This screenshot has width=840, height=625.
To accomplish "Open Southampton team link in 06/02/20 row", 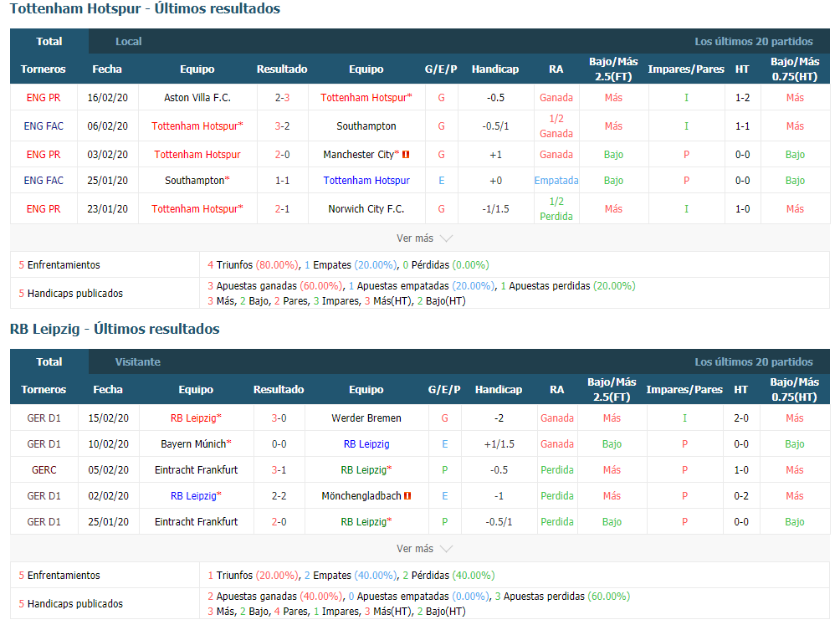I will click(366, 126).
